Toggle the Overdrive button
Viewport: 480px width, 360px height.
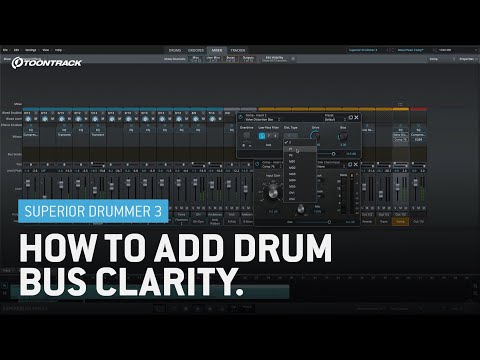(247, 135)
